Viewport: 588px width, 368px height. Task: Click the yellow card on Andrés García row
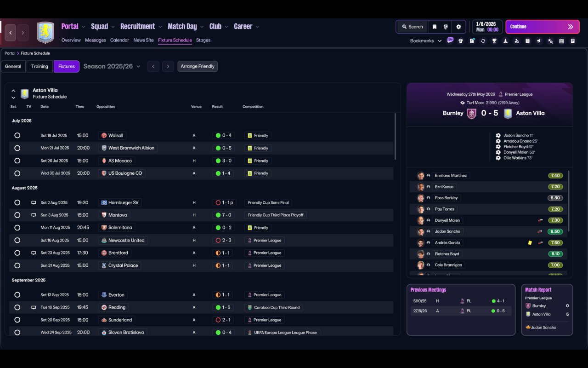(530, 242)
